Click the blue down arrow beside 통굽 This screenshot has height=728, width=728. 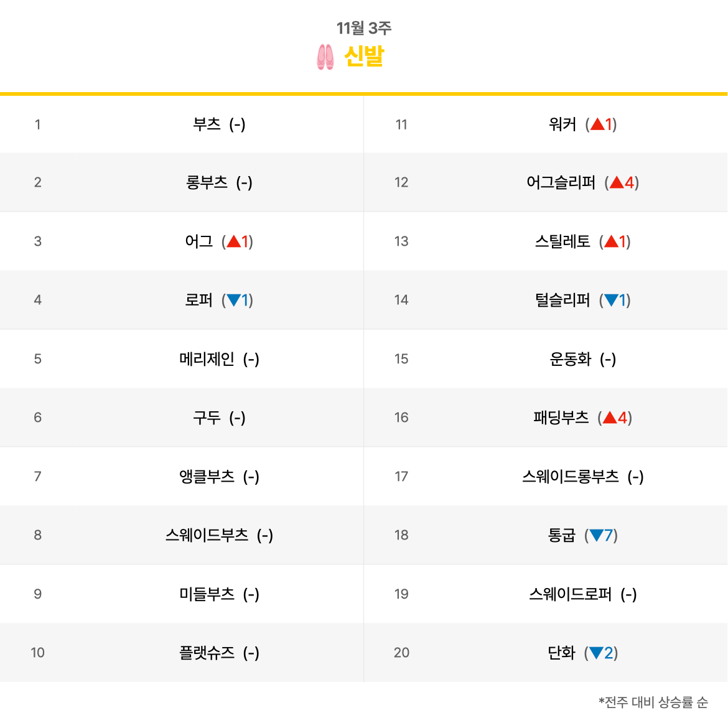coord(596,535)
